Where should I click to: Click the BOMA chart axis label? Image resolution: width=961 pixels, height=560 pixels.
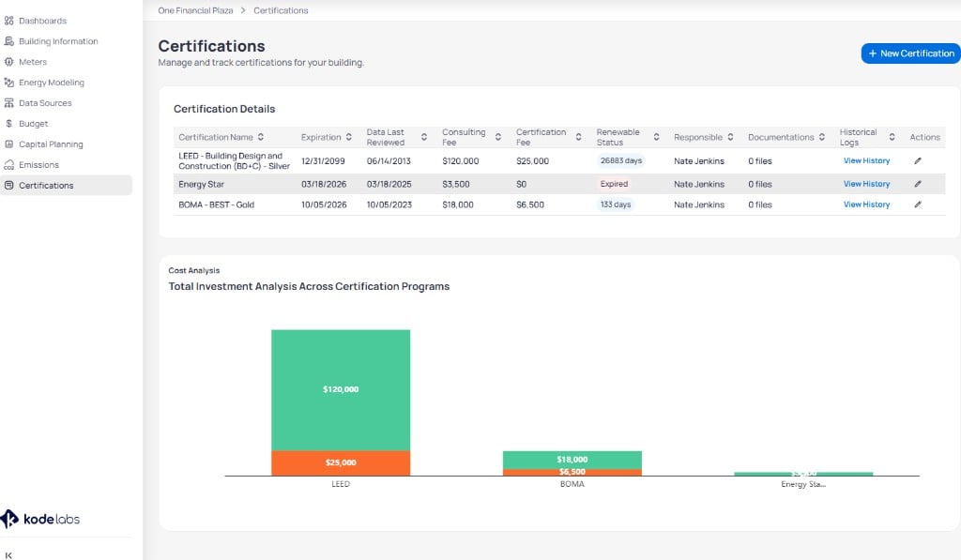coord(572,484)
